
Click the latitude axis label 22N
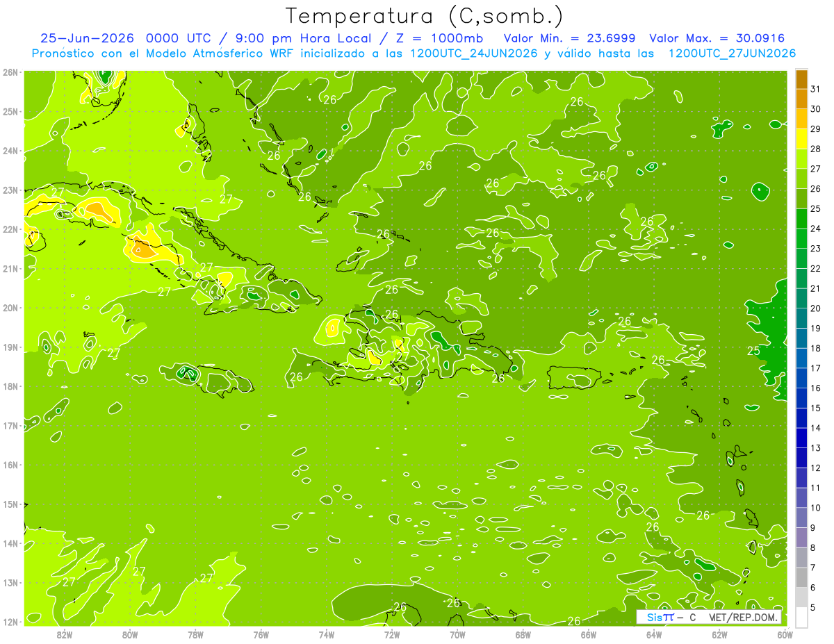(x=10, y=229)
